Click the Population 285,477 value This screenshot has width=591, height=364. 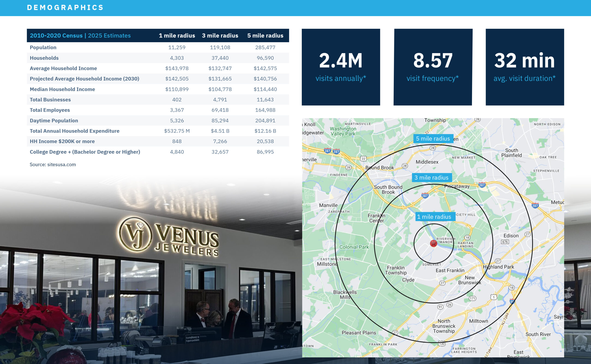click(265, 47)
